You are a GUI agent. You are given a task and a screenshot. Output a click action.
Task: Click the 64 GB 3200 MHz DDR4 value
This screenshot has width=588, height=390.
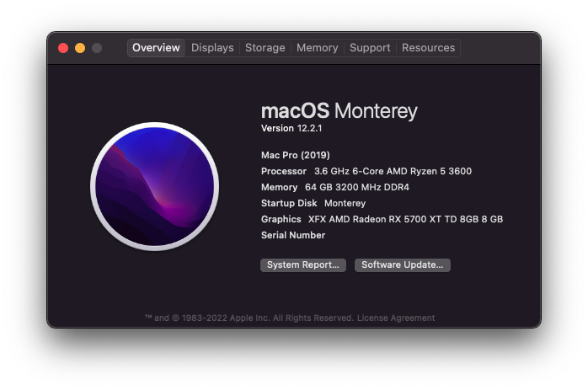[356, 187]
